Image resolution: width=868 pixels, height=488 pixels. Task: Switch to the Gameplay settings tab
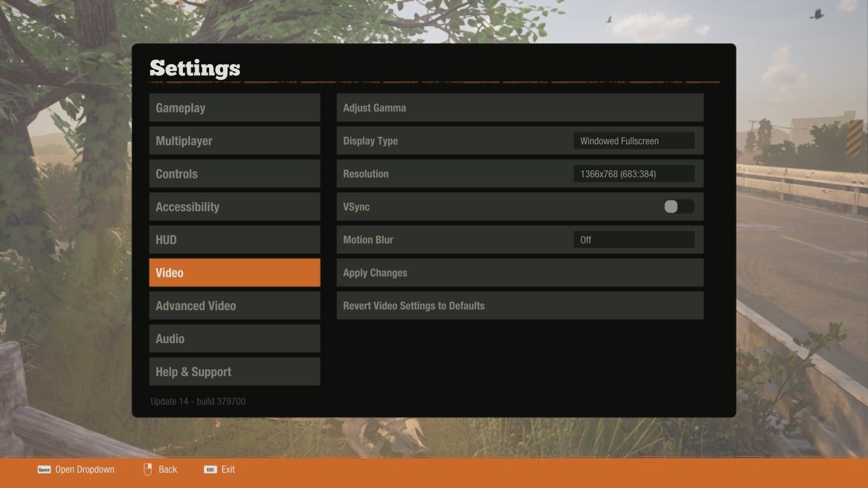click(x=234, y=108)
